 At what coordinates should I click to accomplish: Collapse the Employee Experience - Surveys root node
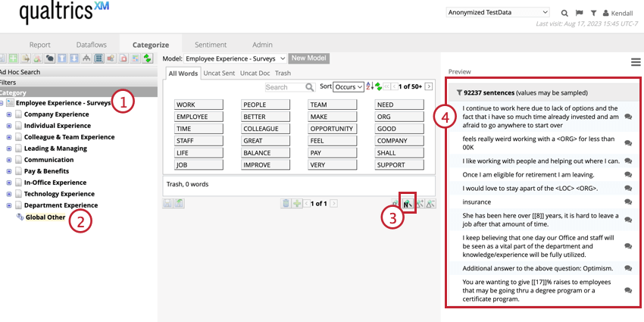[2, 103]
